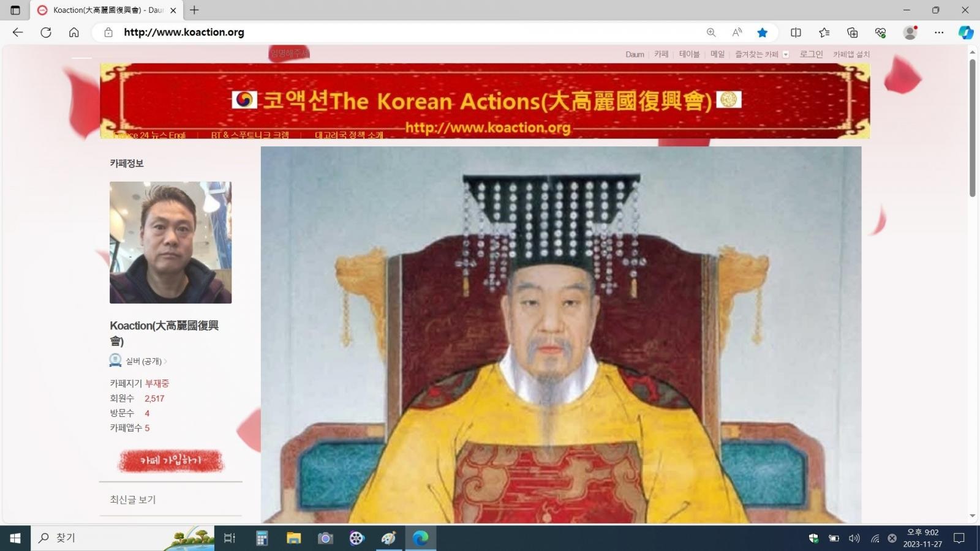Viewport: 980px width, 551px height.
Task: Open the 테이블 link
Action: coord(689,54)
